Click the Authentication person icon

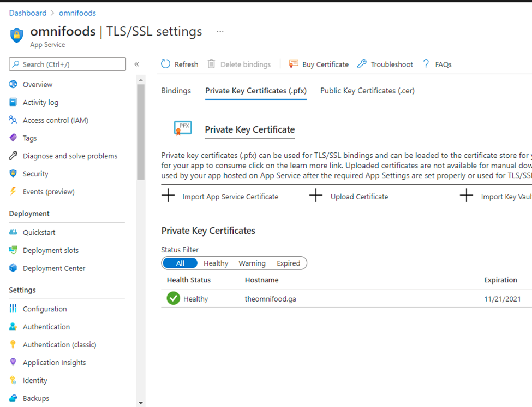(x=13, y=327)
